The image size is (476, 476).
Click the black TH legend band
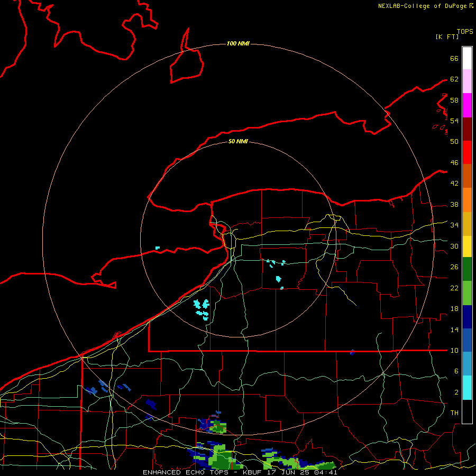click(467, 411)
